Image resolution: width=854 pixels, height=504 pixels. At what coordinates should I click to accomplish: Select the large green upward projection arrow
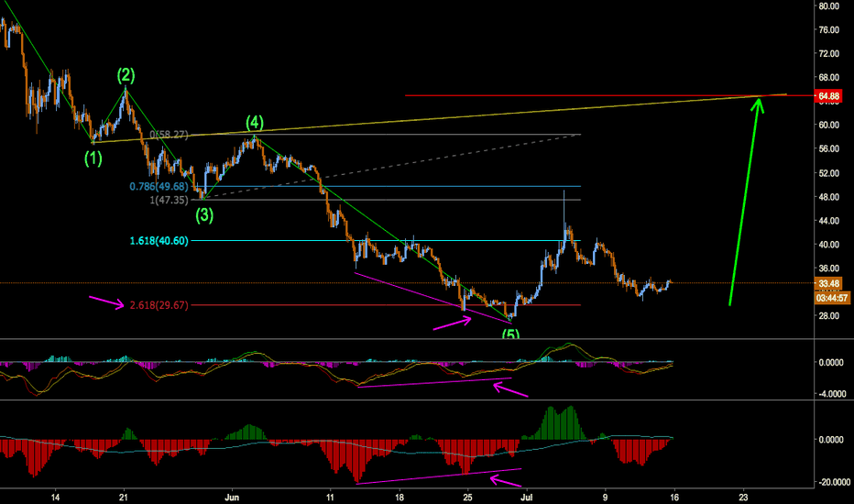745,201
